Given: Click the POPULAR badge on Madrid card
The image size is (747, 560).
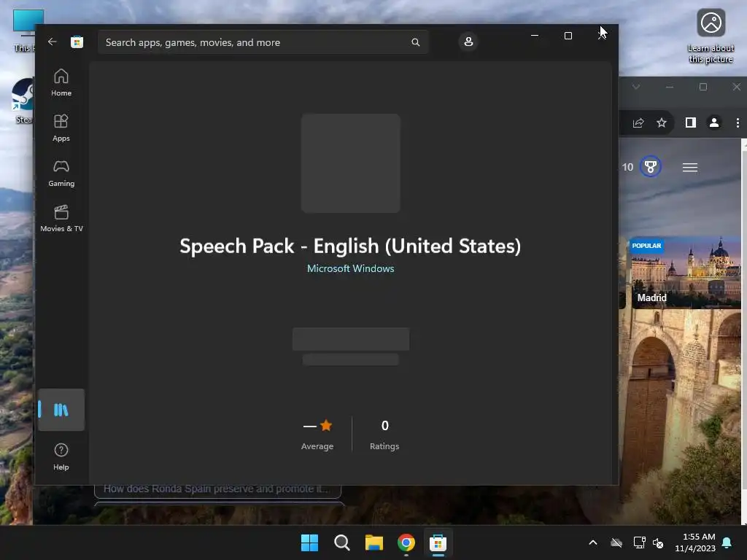Looking at the screenshot, I should point(646,246).
